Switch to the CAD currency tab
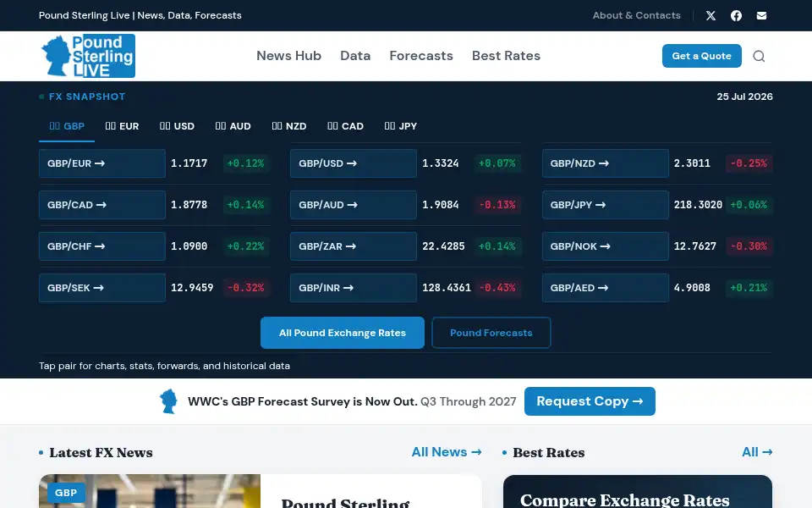Image resolution: width=812 pixels, height=508 pixels. tap(345, 126)
